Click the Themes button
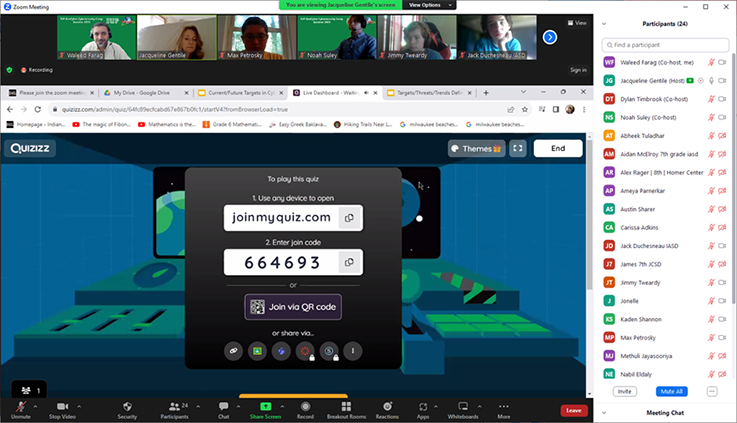 point(476,149)
